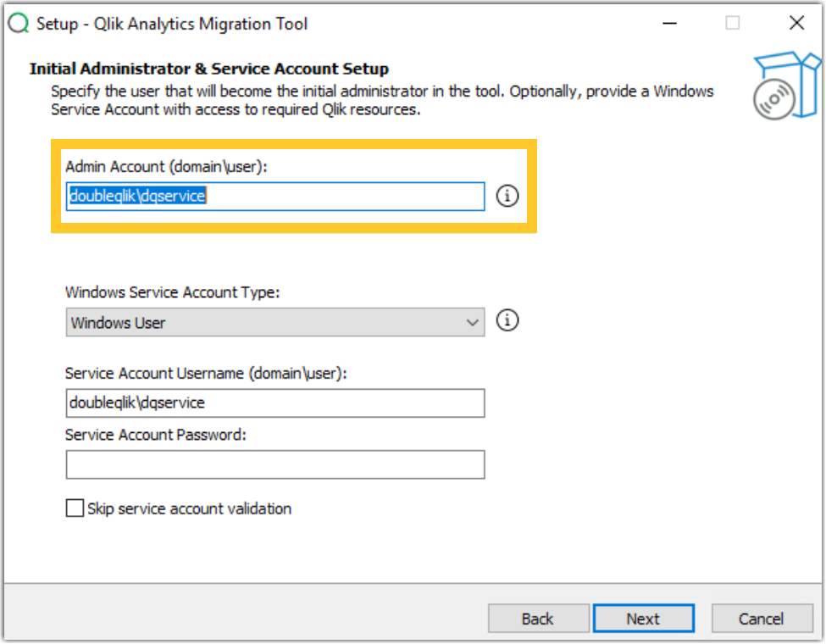Click the dropdown chevron for service account type
The height and width of the screenshot is (644, 826).
coord(473,321)
